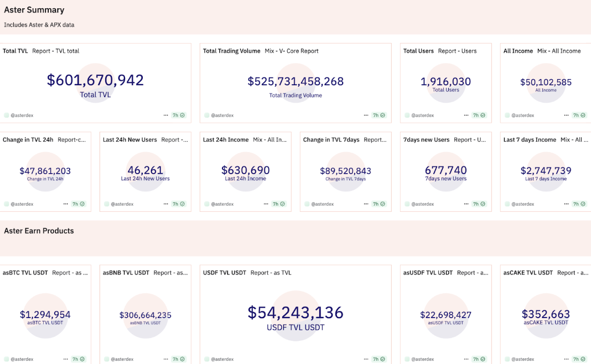Click the All Income card title
The height and width of the screenshot is (364, 591).
click(518, 51)
